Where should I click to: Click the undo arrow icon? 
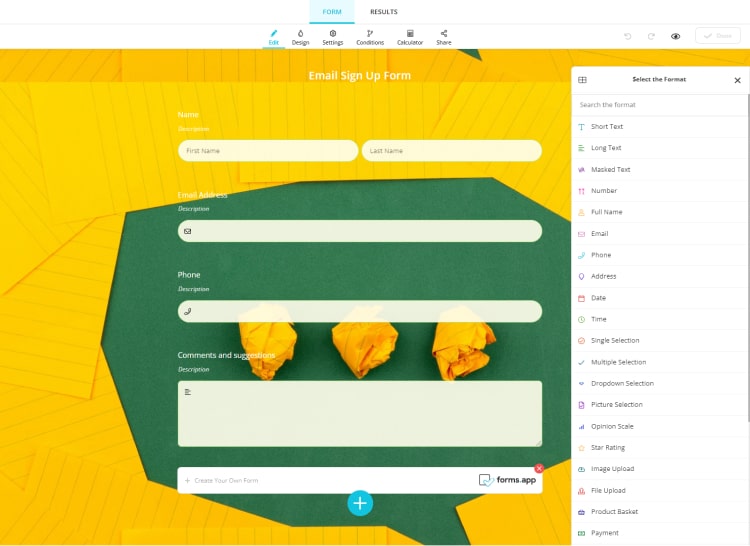[x=628, y=36]
